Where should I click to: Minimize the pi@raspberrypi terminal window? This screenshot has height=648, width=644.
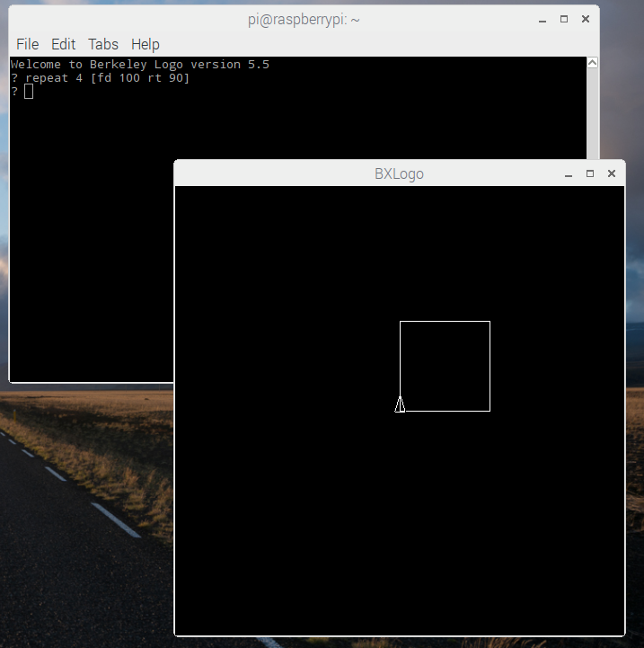pos(543,19)
